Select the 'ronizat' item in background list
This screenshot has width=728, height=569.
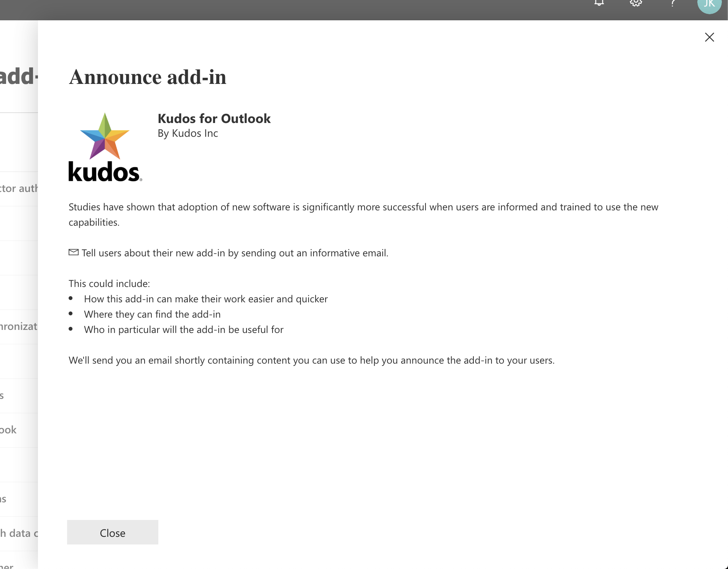[19, 326]
